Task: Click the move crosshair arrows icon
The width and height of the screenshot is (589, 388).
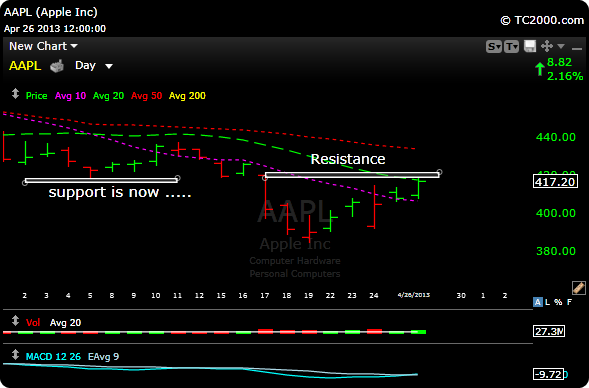Action: tap(547, 46)
